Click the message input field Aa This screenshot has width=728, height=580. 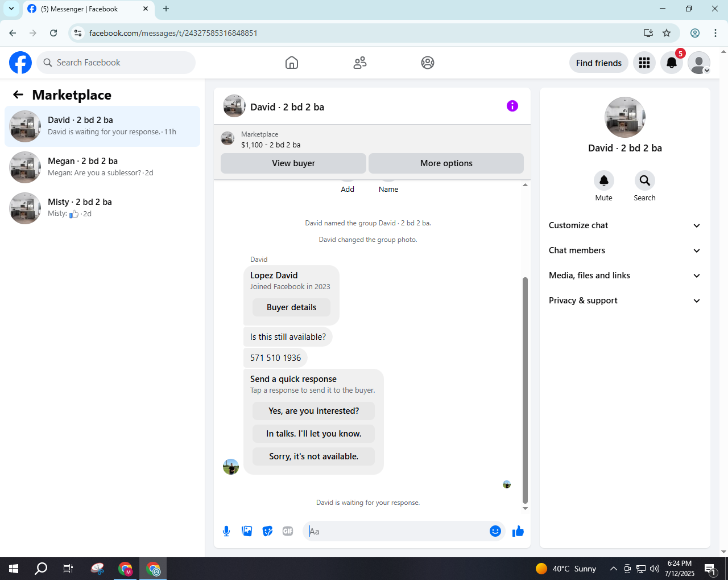coord(397,531)
